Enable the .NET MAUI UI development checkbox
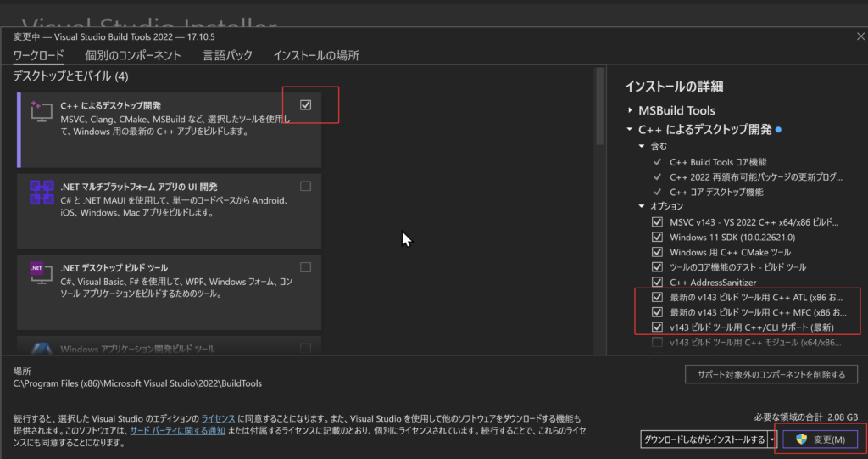Image resolution: width=868 pixels, height=459 pixels. tap(305, 187)
